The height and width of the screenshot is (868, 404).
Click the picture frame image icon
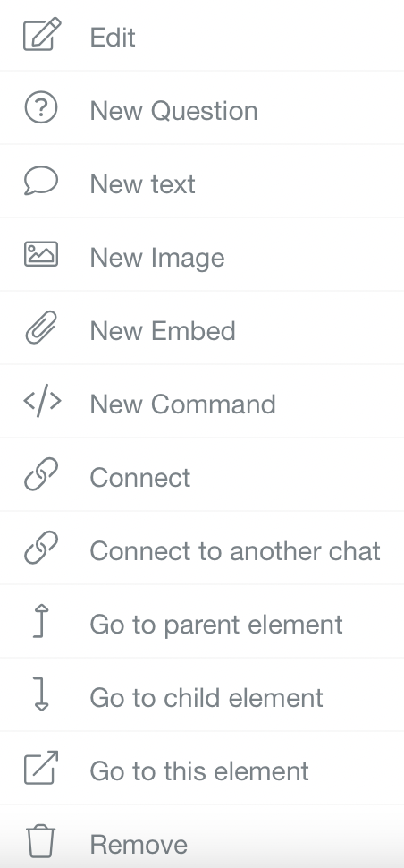(41, 254)
